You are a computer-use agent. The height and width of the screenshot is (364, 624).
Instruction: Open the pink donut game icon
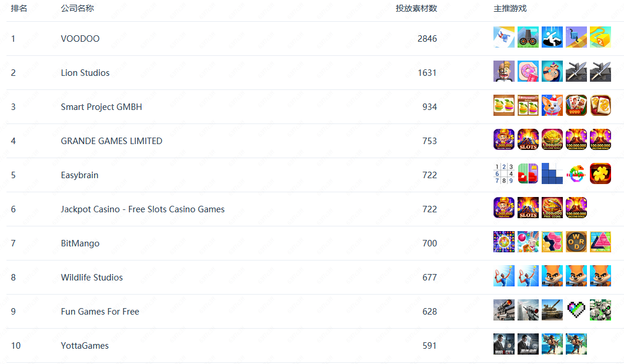point(528,71)
